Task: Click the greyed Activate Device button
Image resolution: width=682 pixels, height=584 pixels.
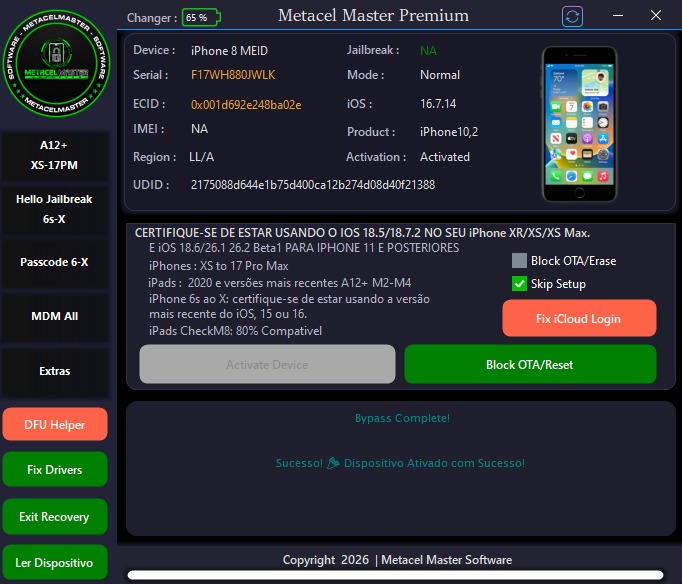Action: point(267,364)
